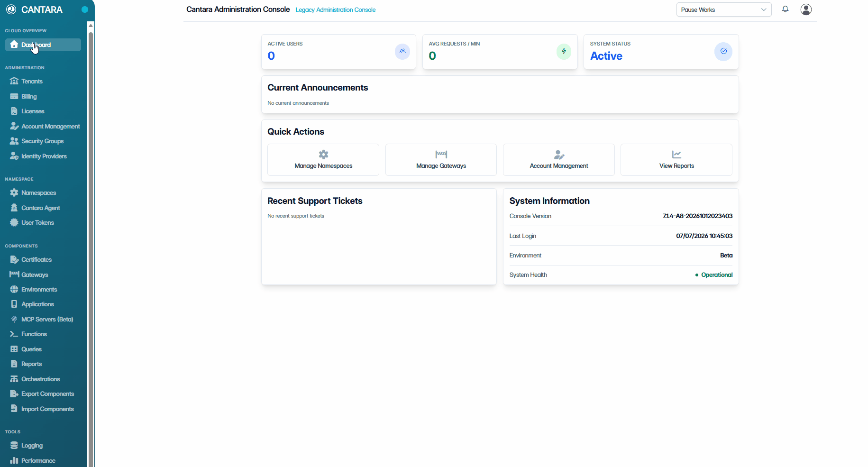This screenshot has height=467, width=868.
Task: Click the Environments globe icon in sidebar
Action: [14, 289]
